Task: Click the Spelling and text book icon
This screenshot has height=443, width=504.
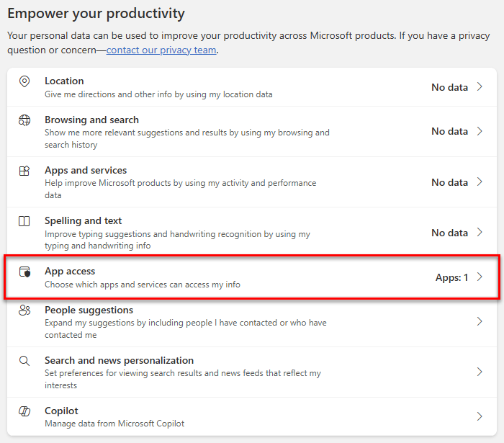Action: point(24,221)
